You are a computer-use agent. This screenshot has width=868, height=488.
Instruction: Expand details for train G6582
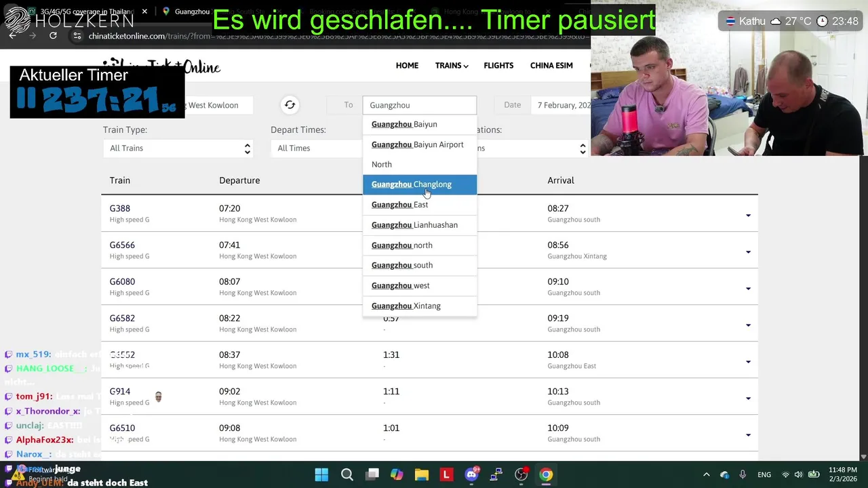748,325
